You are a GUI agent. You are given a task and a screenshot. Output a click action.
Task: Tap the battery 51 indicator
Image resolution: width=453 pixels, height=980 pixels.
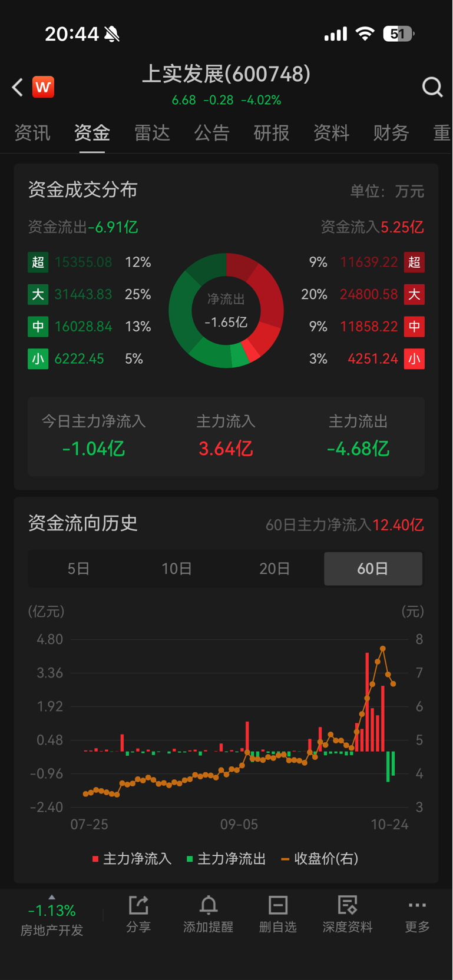[x=399, y=34]
